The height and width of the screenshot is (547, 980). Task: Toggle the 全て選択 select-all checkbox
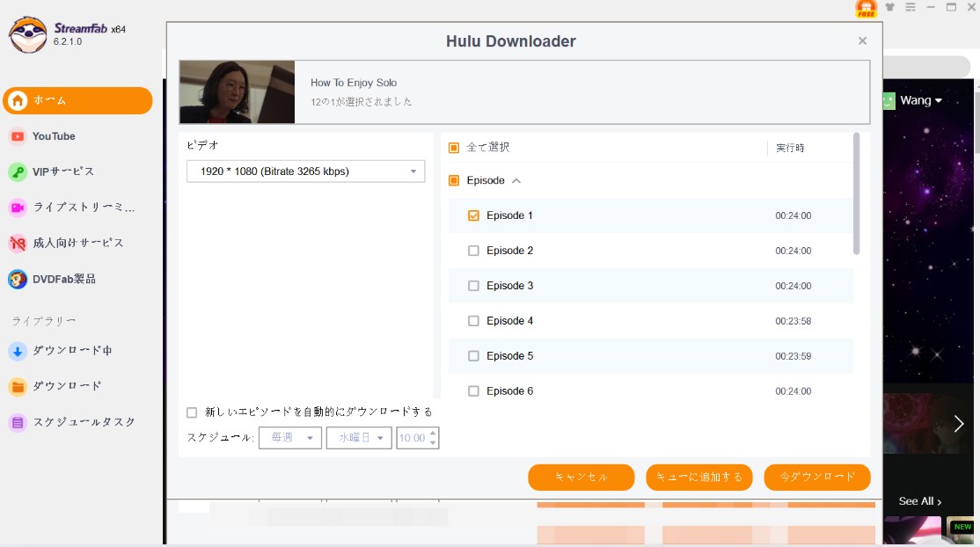(x=454, y=148)
